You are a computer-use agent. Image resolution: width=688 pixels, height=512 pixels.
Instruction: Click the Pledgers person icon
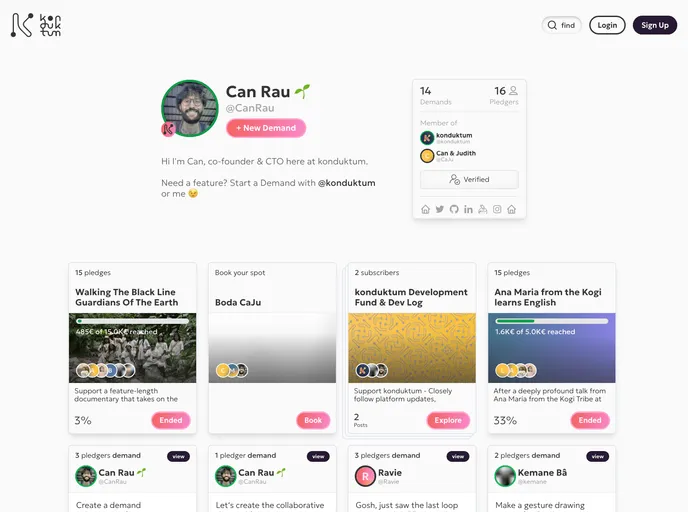(513, 91)
